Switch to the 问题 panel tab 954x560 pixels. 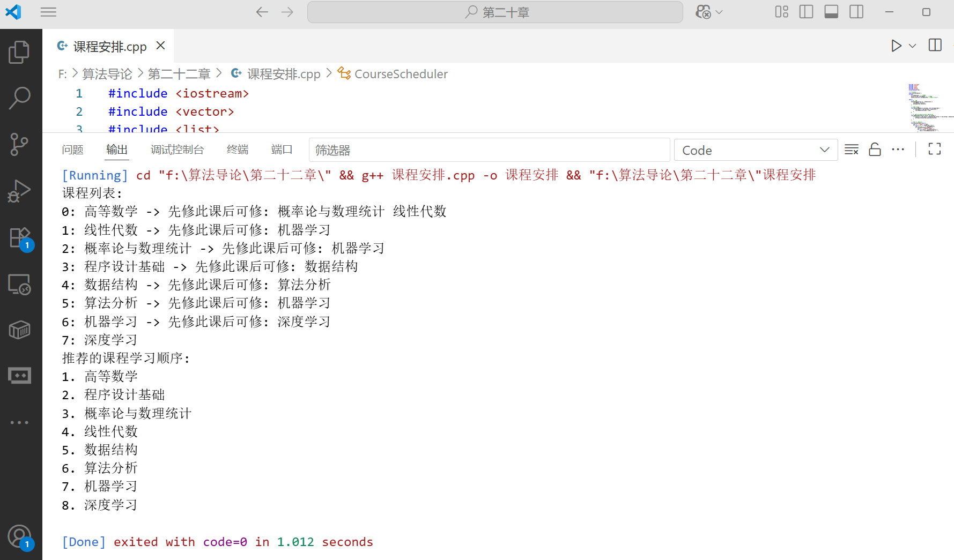(72, 150)
